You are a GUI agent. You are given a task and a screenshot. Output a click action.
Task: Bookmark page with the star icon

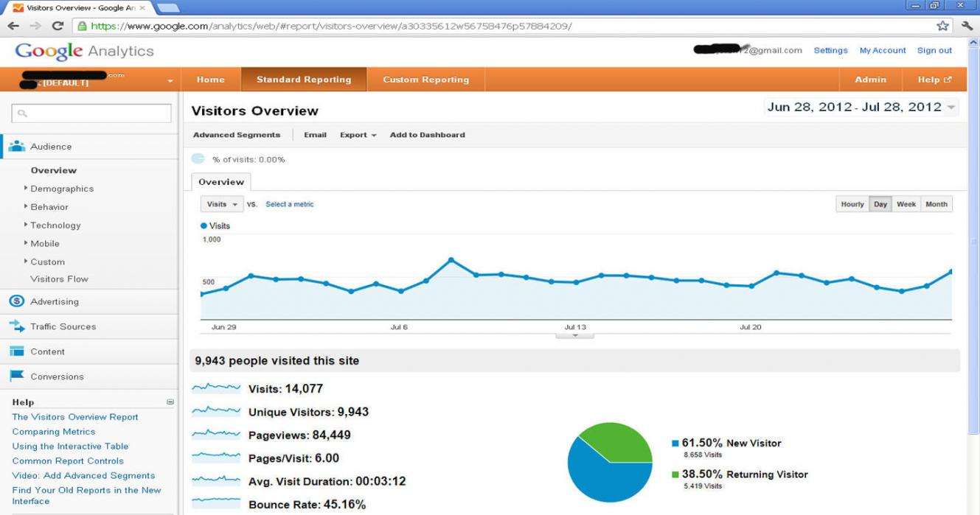942,26
